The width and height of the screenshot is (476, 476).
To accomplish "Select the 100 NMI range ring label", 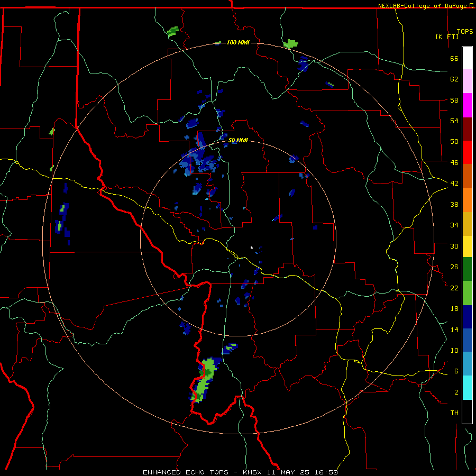I will click(238, 42).
